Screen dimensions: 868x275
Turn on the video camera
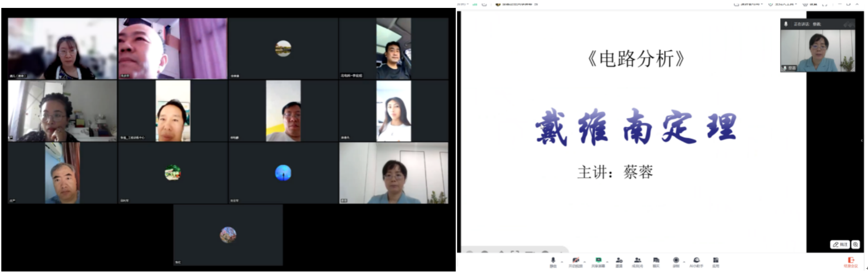point(576,261)
